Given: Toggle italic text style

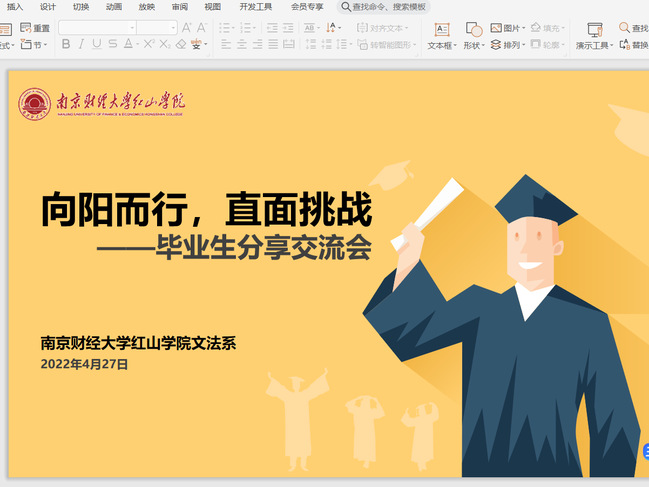Looking at the screenshot, I should tap(82, 45).
